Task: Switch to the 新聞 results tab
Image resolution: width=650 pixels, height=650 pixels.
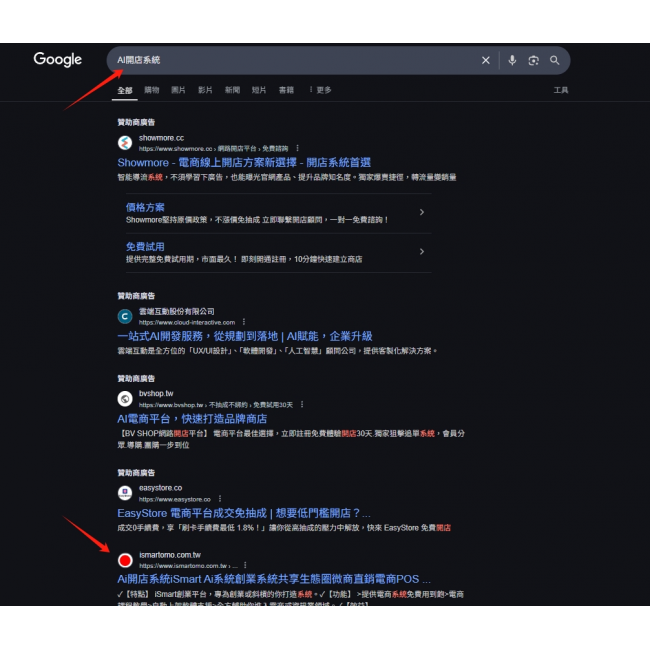Action: point(232,90)
